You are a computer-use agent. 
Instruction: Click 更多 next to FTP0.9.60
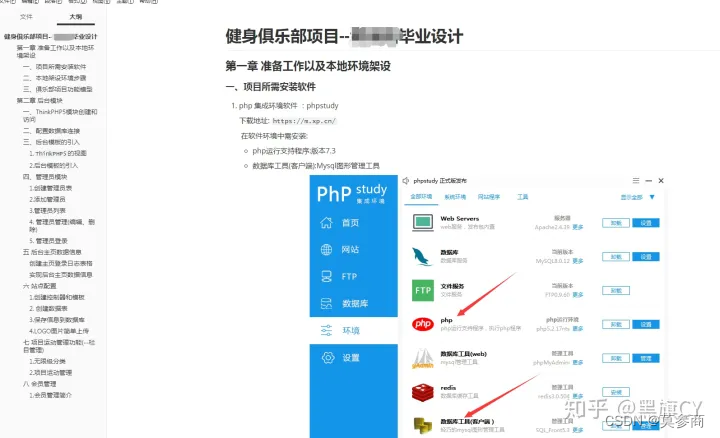(578, 295)
